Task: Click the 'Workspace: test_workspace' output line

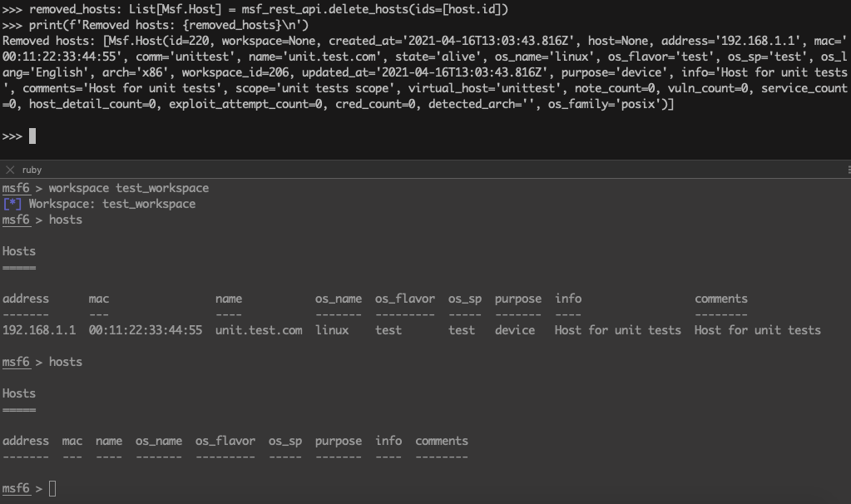Action: point(111,204)
